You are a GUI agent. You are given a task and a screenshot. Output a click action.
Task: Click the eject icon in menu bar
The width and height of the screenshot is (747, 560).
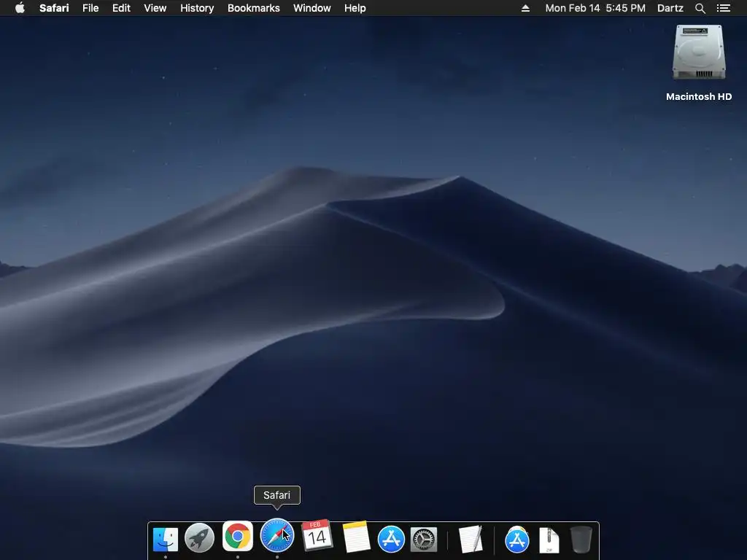coord(525,8)
